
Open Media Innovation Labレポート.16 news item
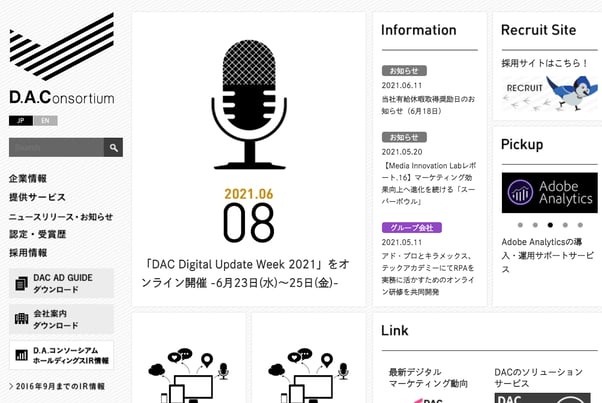click(428, 183)
